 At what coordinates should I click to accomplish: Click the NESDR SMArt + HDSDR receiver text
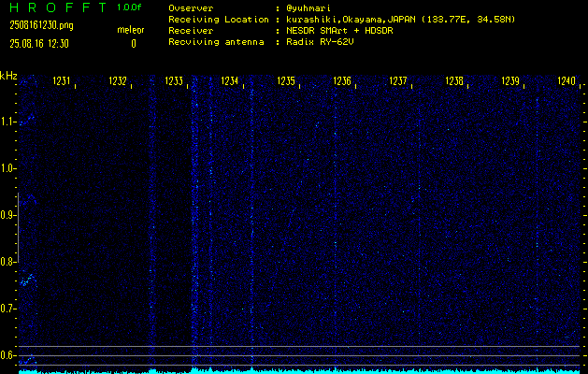coord(339,31)
